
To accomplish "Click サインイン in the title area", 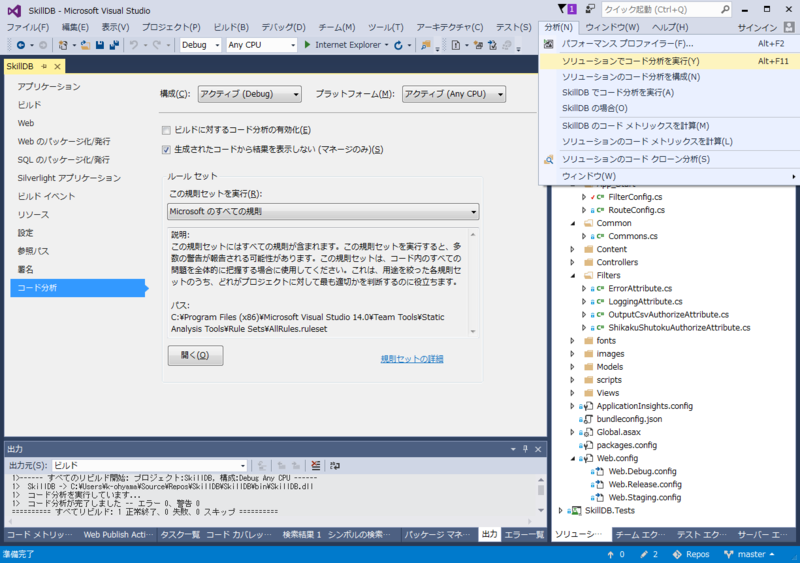I will [757, 27].
